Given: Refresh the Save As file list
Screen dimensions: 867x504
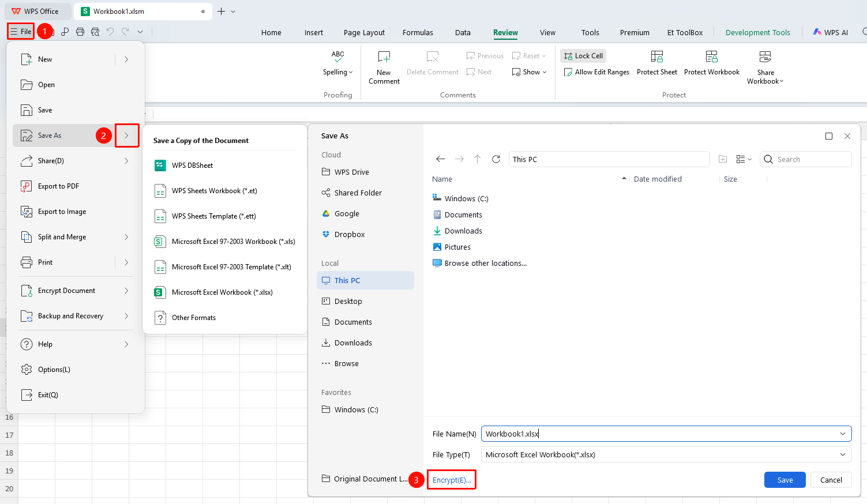Looking at the screenshot, I should [x=496, y=159].
